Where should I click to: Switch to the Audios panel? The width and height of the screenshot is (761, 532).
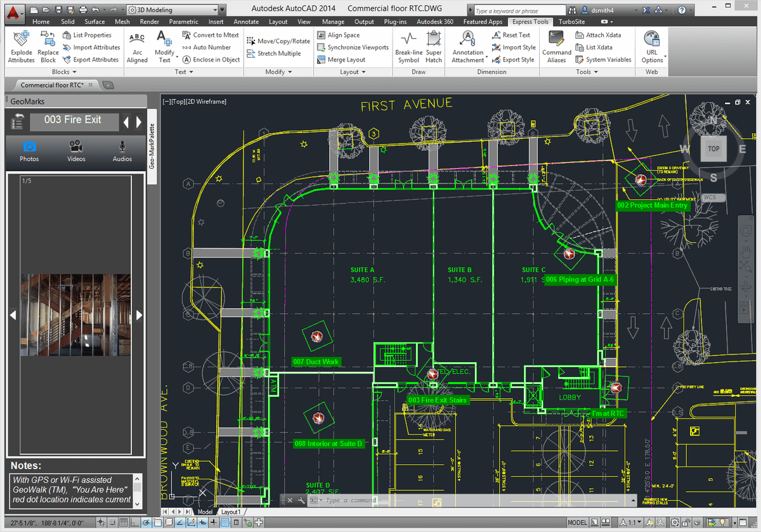tap(122, 152)
